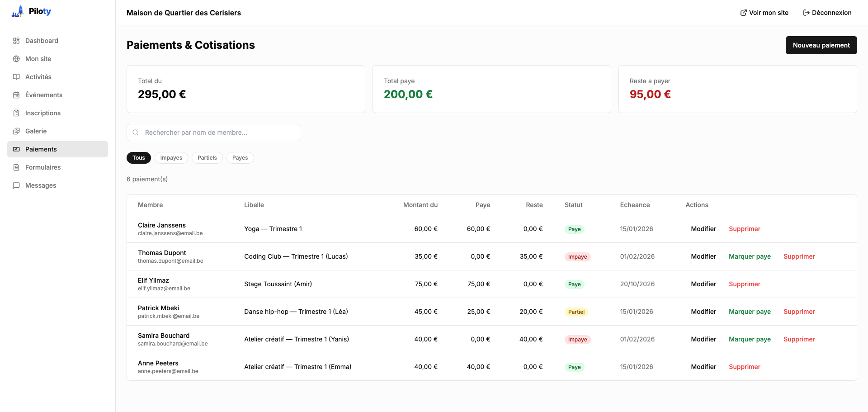868x412 pixels.
Task: Click the Formulaires document icon
Action: 16,167
